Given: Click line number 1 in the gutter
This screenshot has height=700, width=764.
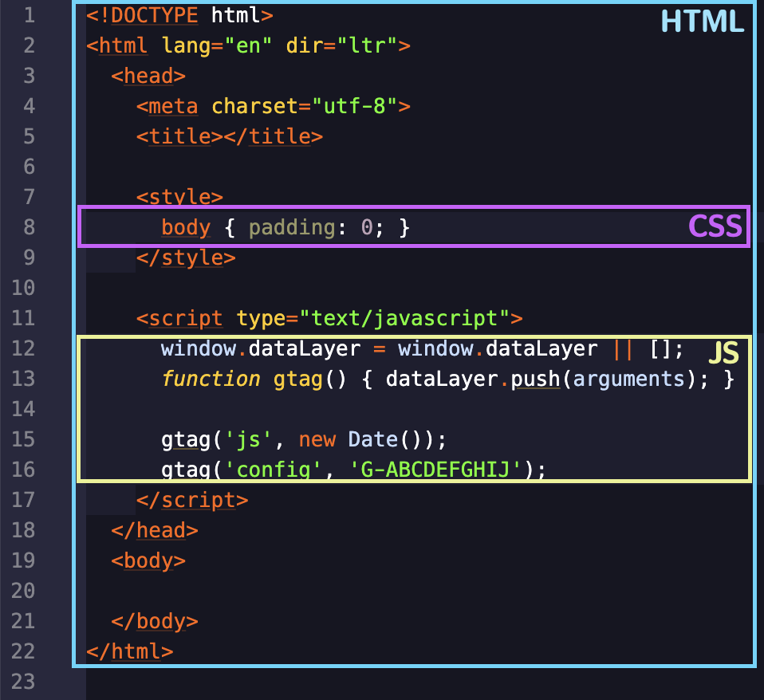Looking at the screenshot, I should 30,15.
